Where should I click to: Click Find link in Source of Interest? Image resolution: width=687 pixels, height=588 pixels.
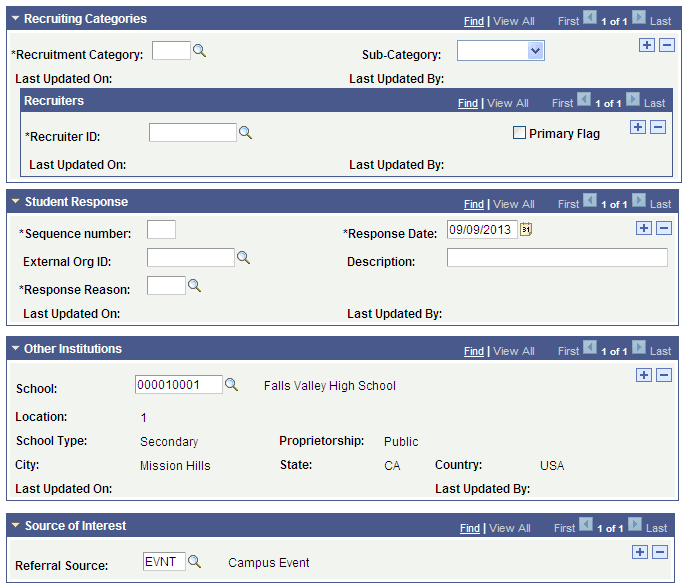click(470, 528)
